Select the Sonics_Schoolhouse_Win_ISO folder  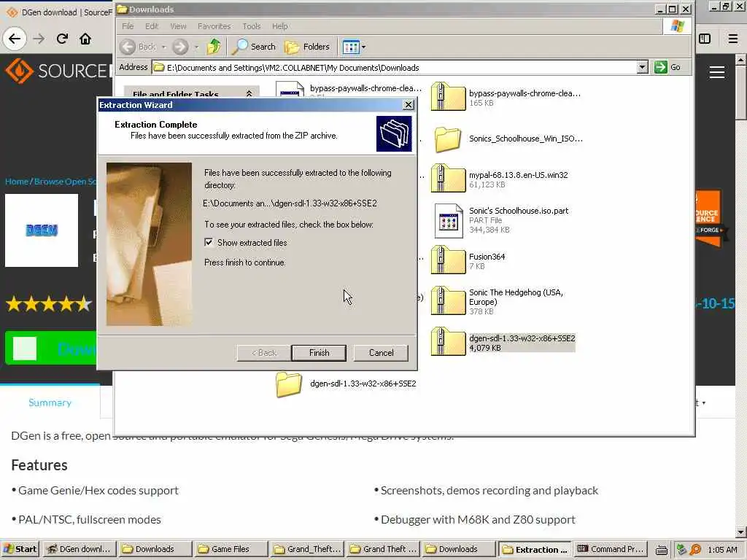[508, 139]
